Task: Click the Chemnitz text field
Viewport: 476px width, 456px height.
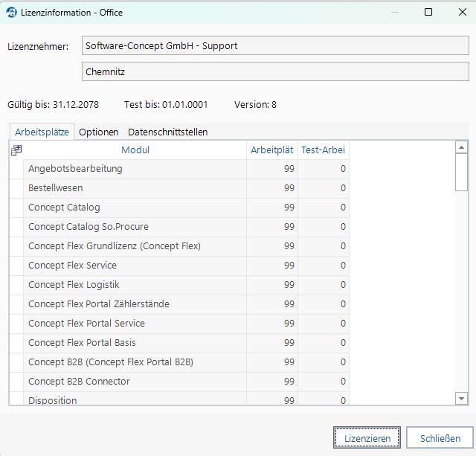Action: point(275,72)
